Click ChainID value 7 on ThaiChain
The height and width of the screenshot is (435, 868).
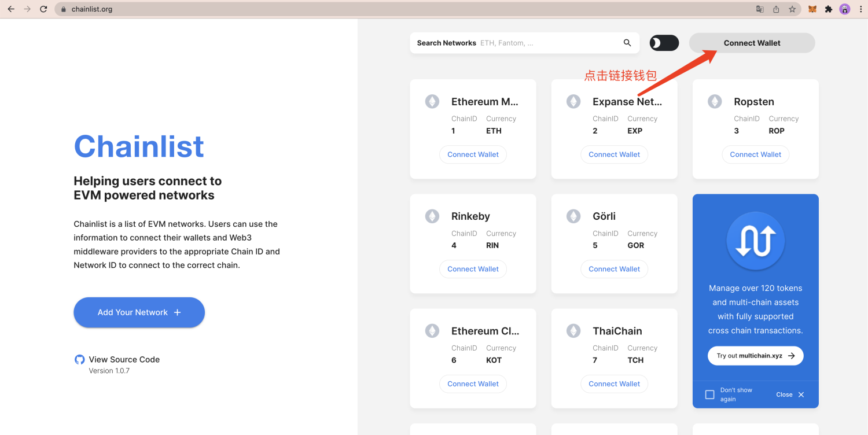(595, 360)
